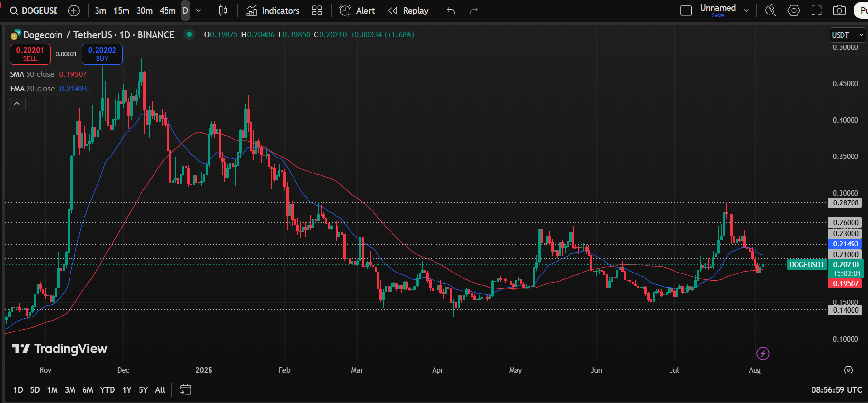868x403 pixels.
Task: Select the 15m timeframe
Action: coord(122,11)
